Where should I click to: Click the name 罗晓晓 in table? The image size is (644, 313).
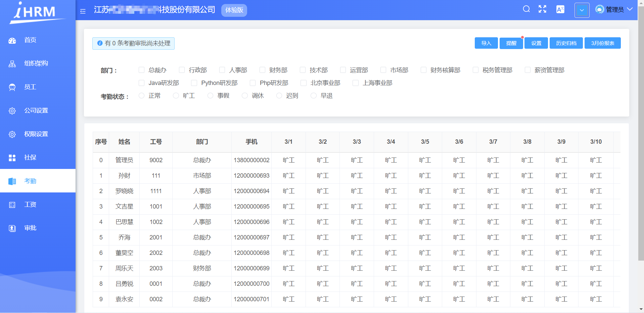(124, 191)
